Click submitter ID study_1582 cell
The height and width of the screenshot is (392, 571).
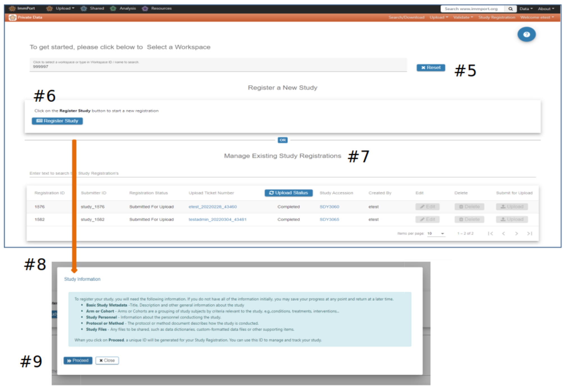click(93, 219)
